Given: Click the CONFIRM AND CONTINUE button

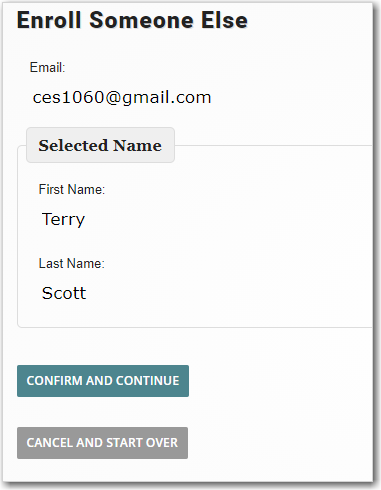Looking at the screenshot, I should [103, 381].
